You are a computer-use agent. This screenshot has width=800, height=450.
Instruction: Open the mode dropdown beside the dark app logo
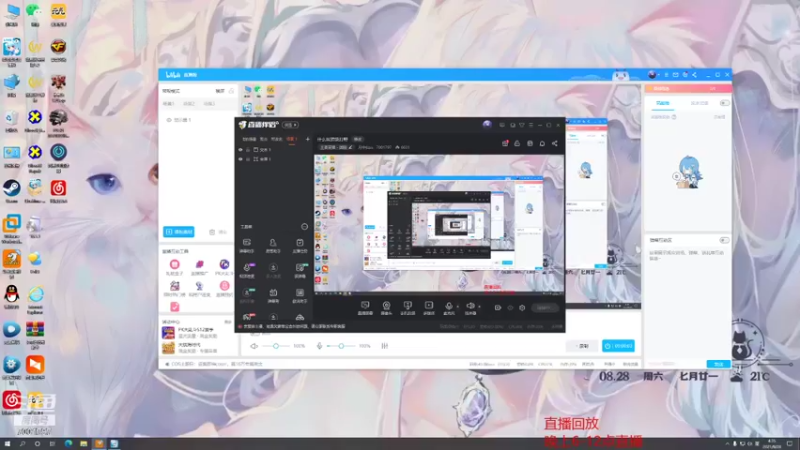[x=291, y=125]
